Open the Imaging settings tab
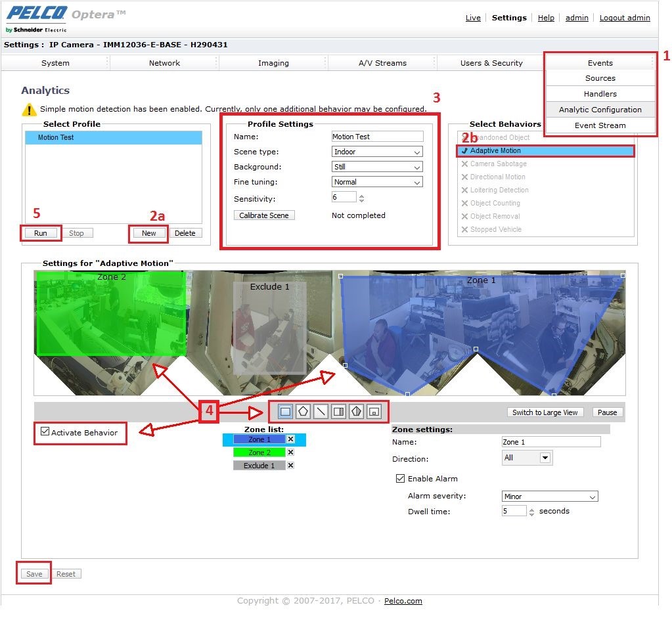Screen dimensions: 672x639 [273, 63]
